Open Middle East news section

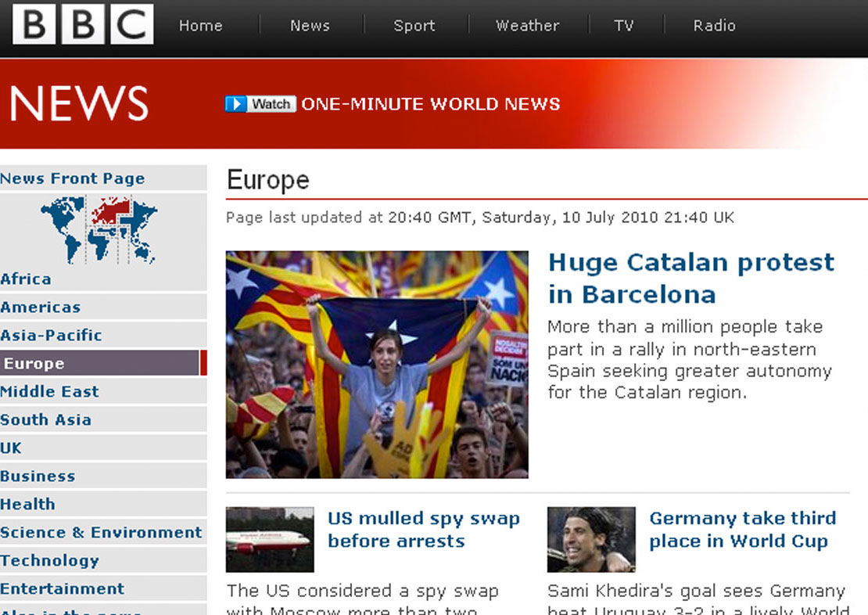(x=49, y=392)
